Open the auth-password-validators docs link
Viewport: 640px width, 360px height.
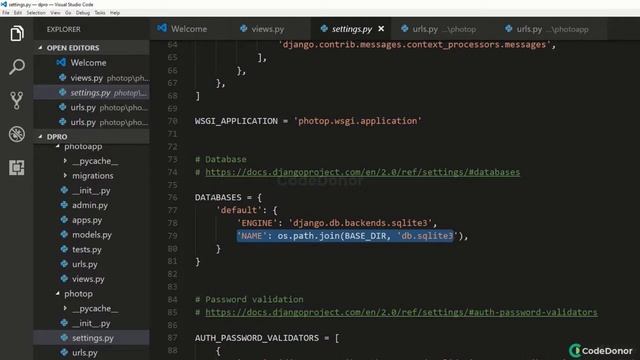[401, 312]
